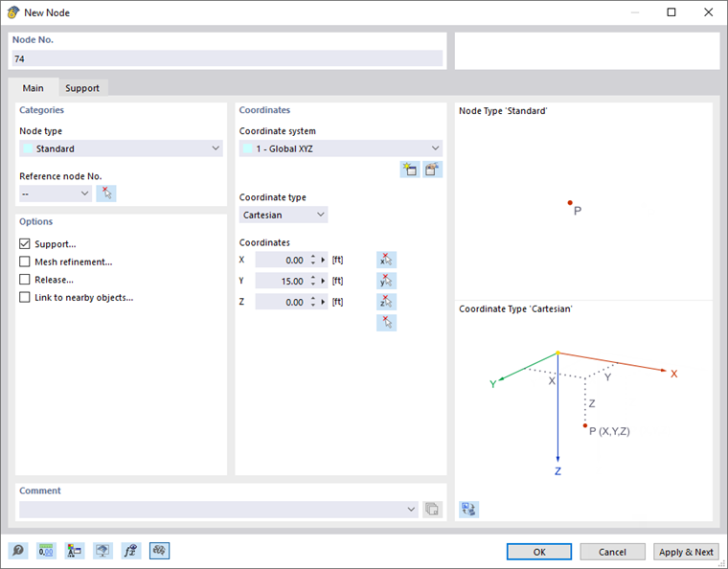Image resolution: width=728 pixels, height=569 pixels.
Task: Click the X coordinate spinner
Action: tap(313, 260)
